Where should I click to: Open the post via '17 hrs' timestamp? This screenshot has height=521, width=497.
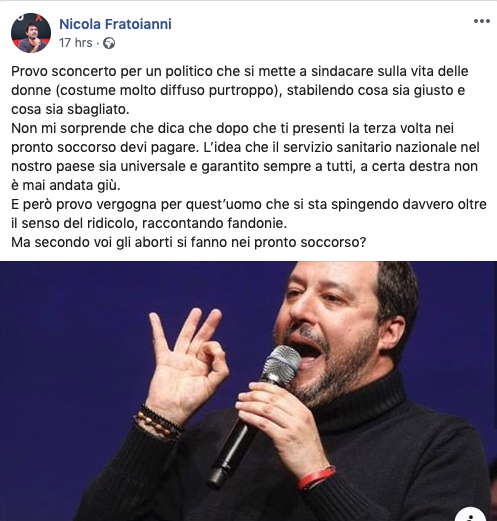[76, 43]
